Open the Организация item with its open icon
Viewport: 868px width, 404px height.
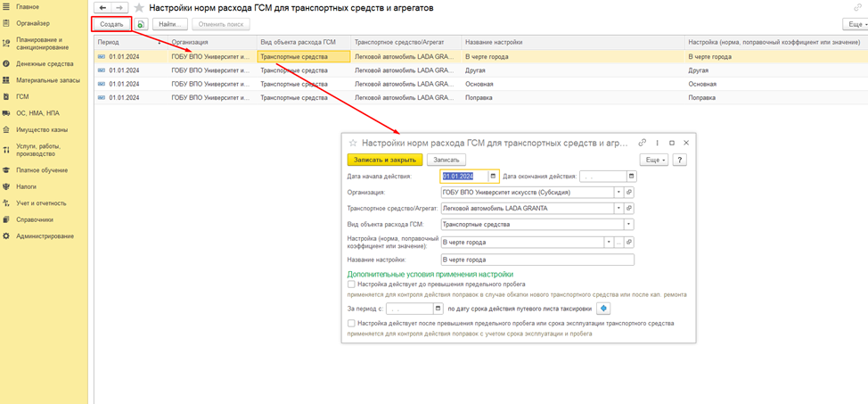(629, 193)
